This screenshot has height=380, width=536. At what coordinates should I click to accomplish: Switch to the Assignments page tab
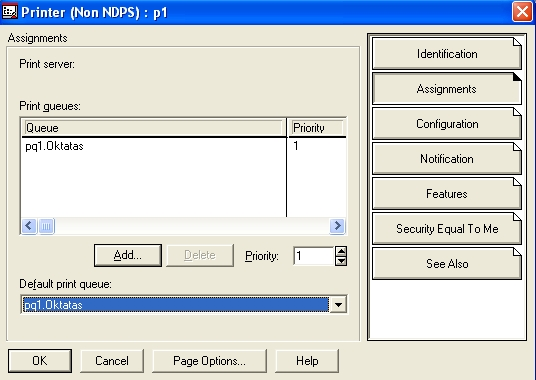[x=446, y=89]
